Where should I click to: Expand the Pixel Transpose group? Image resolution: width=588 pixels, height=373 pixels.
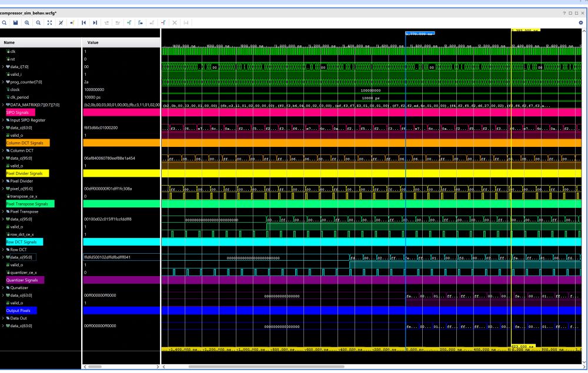click(3, 211)
